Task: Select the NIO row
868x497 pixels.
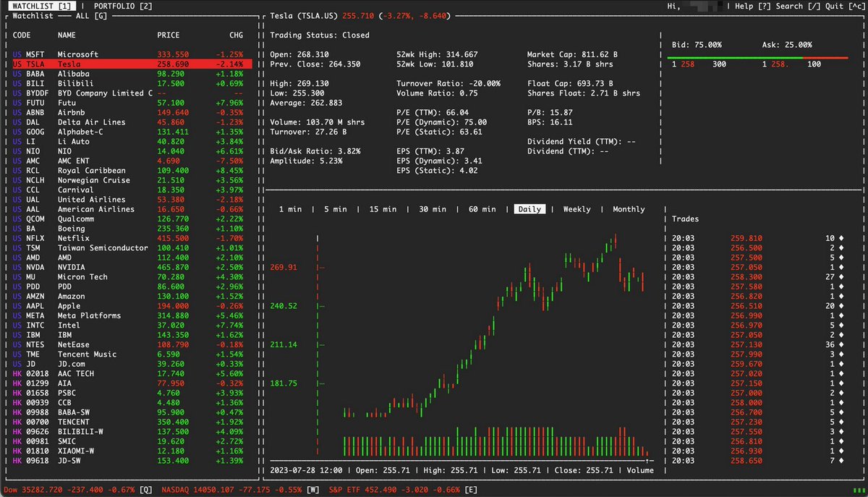Action: click(x=132, y=151)
